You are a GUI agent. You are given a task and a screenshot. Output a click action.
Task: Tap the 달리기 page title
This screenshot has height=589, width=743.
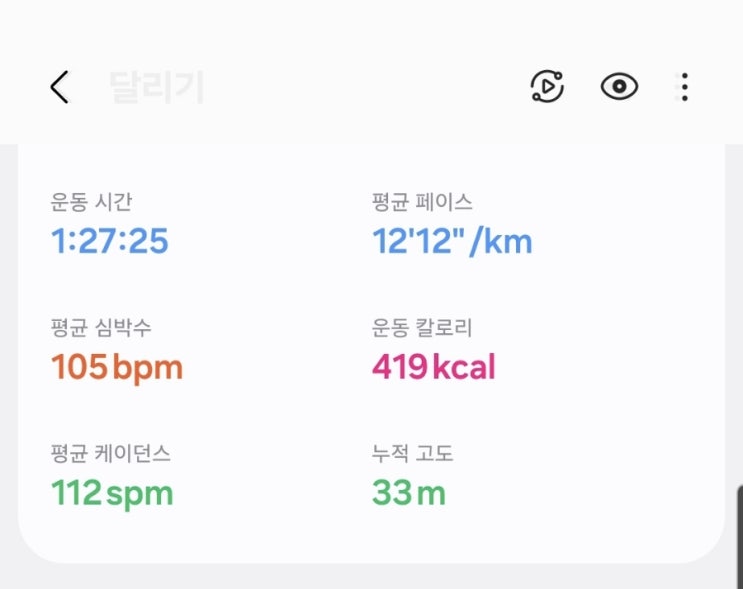click(x=156, y=88)
